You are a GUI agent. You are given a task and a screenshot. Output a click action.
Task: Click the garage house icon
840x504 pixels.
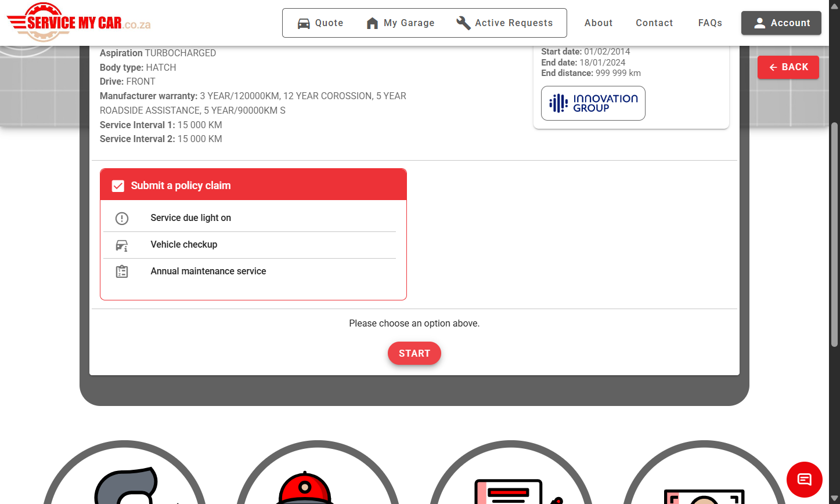pyautogui.click(x=373, y=23)
